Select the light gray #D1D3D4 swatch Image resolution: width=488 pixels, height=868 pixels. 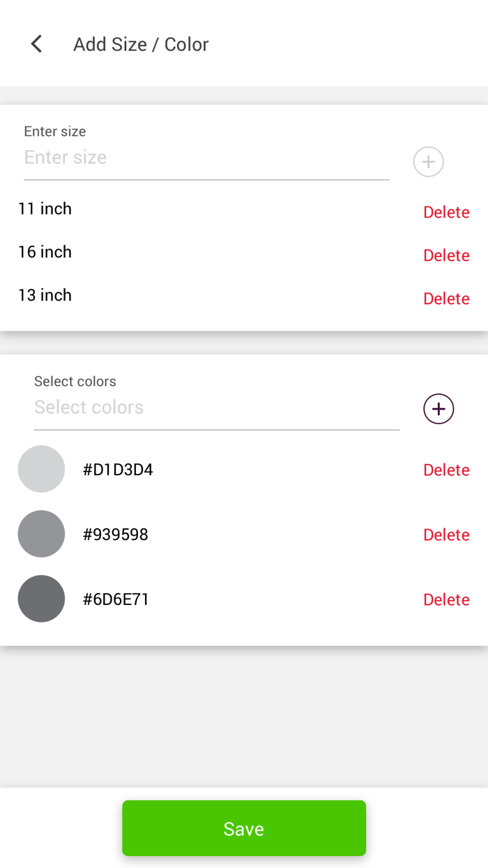tap(41, 469)
